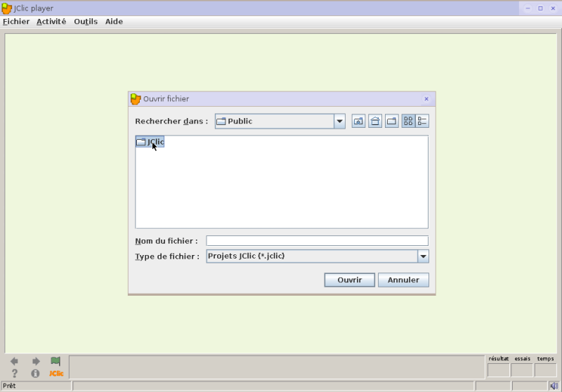Click the green flag reset icon

[x=55, y=361]
